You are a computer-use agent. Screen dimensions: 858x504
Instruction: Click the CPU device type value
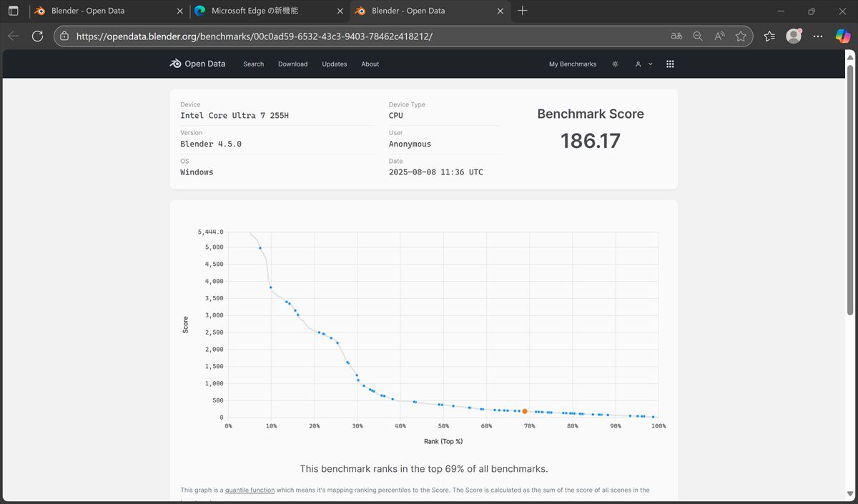tap(396, 116)
